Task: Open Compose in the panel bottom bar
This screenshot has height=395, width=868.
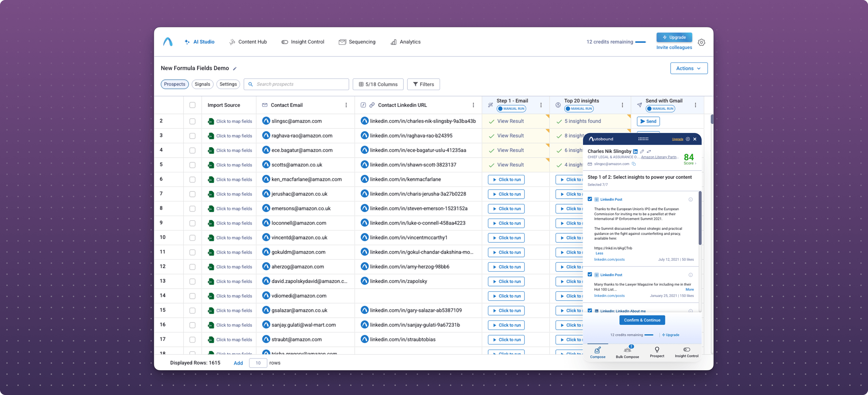Action: pos(597,353)
